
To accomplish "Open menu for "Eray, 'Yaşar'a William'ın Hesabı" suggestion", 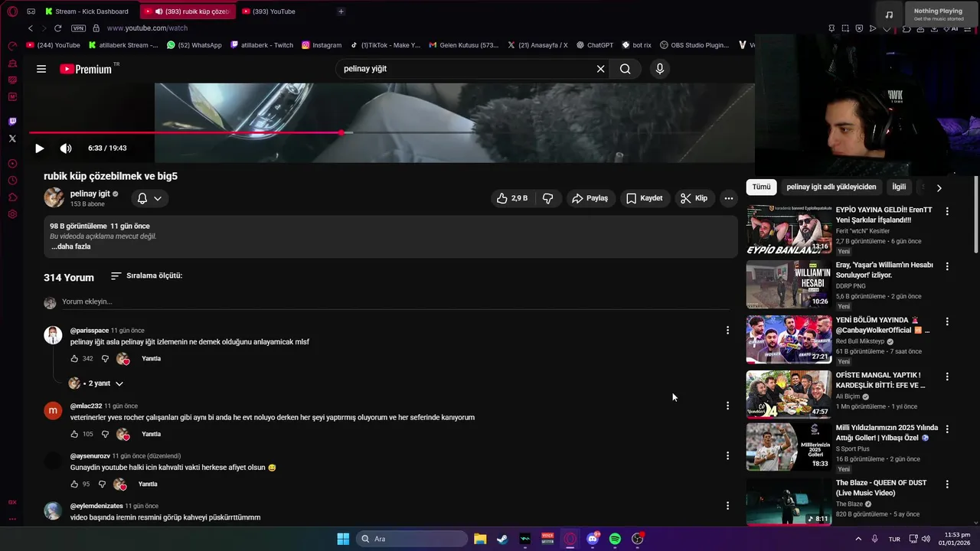I will pos(947,266).
